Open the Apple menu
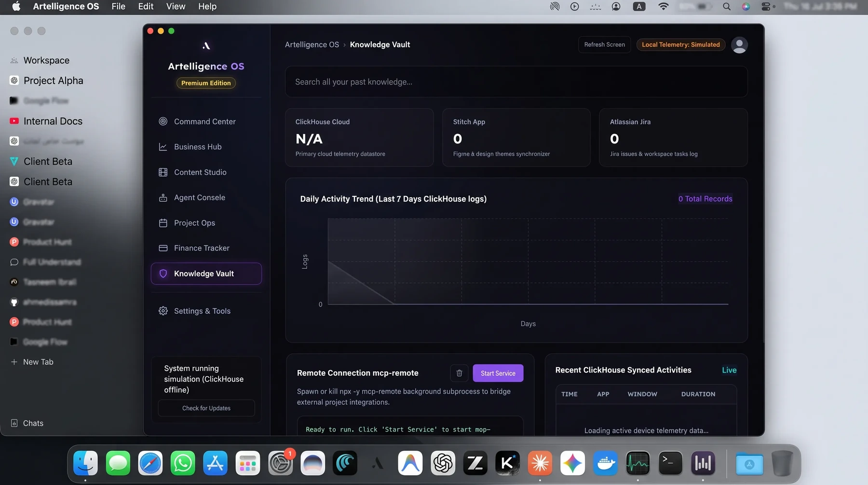Viewport: 868px width, 485px height. click(16, 6)
